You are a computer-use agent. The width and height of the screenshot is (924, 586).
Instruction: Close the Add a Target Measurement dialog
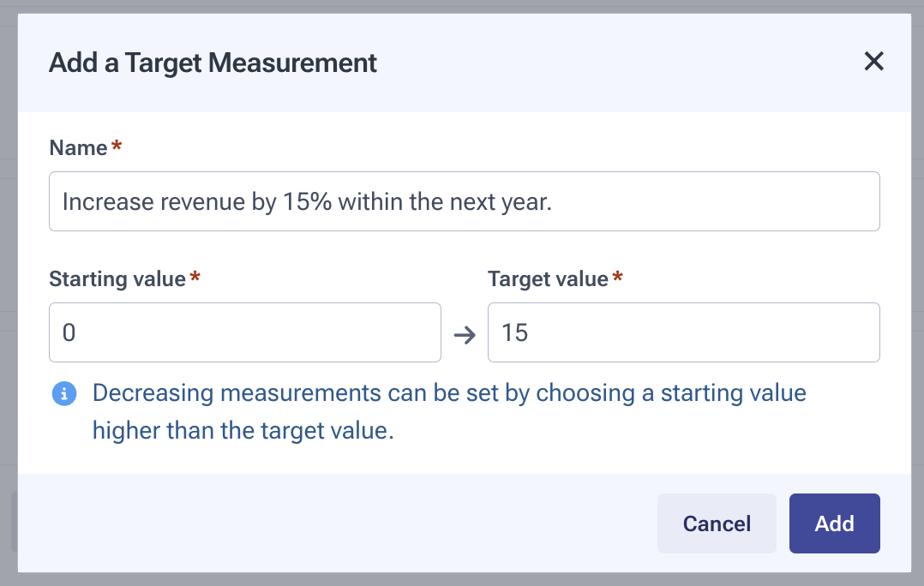[873, 62]
